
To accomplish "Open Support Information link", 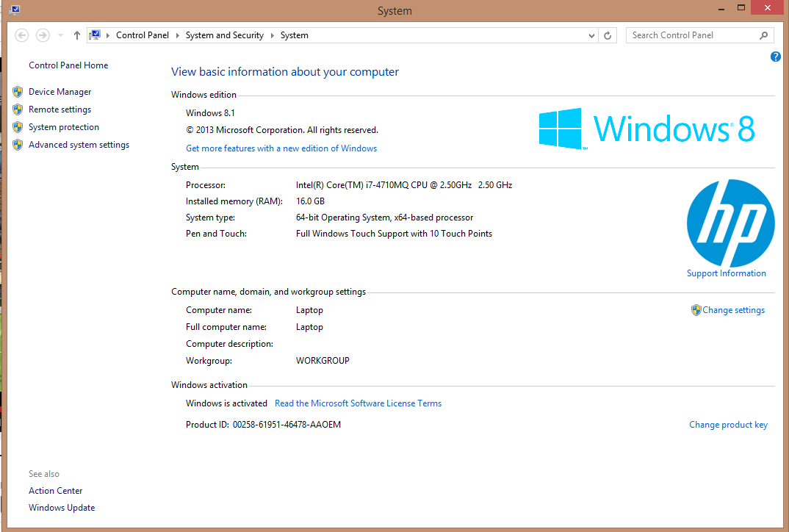I will [x=726, y=273].
